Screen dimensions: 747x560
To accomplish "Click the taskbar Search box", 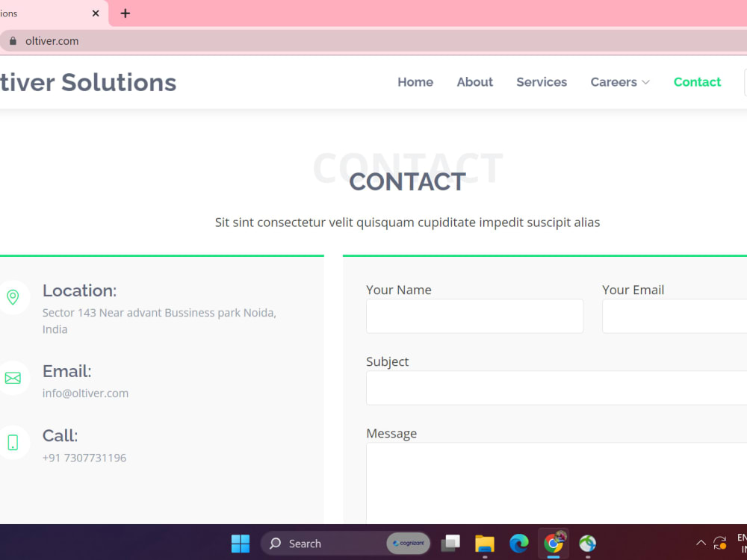I will (x=345, y=544).
